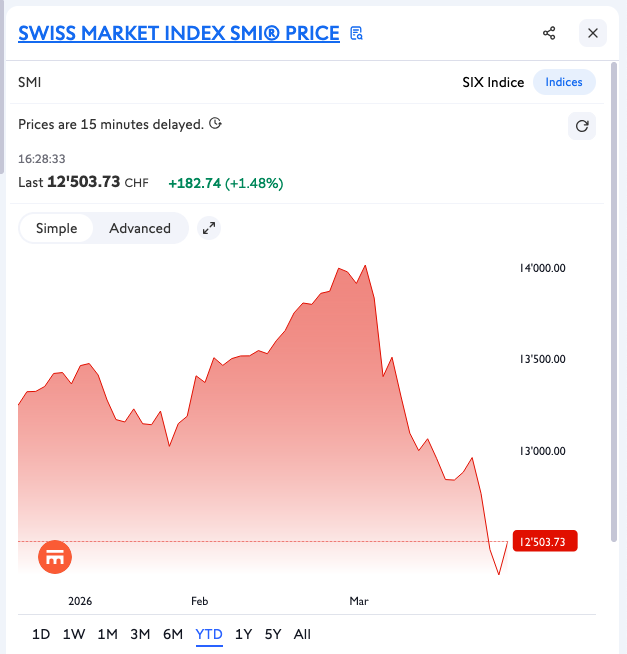Click the Last 12'503.73 CHF price
The image size is (627, 654).
[83, 182]
